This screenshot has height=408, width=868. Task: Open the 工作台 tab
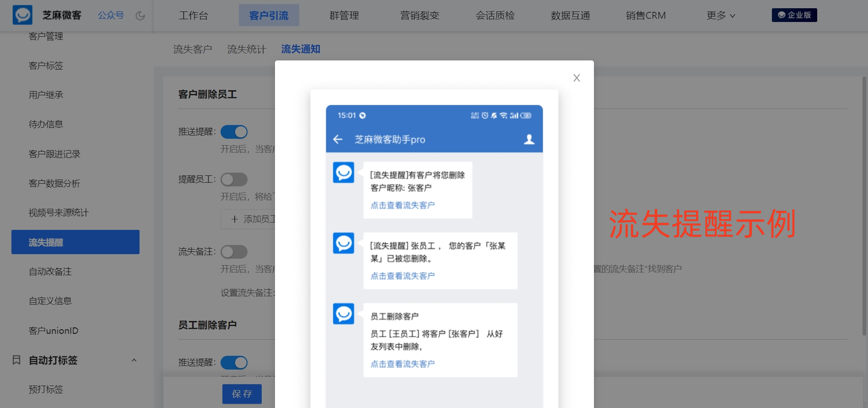[x=194, y=16]
